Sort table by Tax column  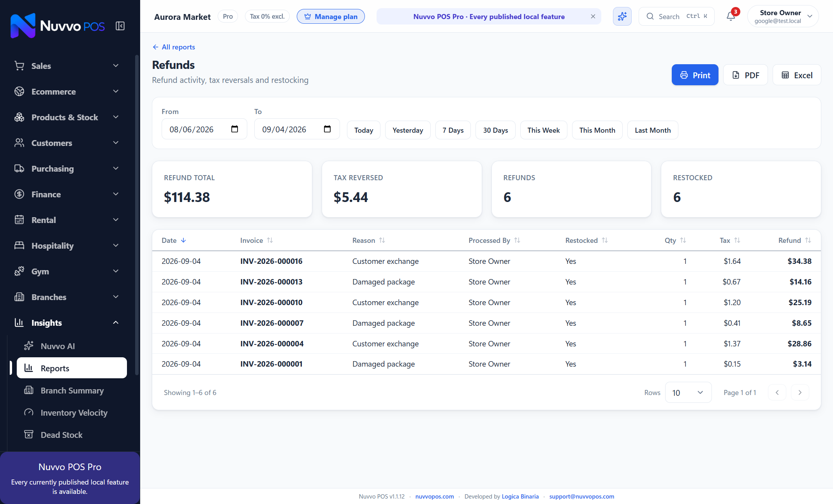pyautogui.click(x=737, y=241)
